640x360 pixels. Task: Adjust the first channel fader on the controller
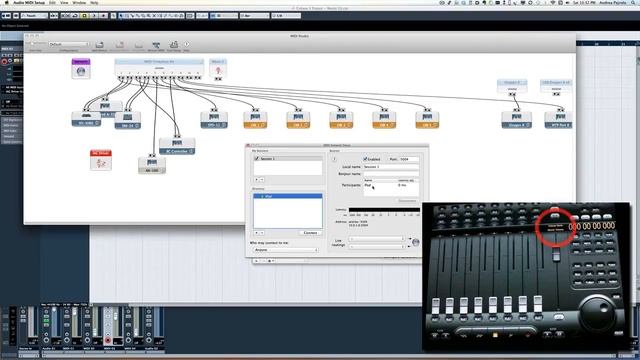(x=436, y=305)
